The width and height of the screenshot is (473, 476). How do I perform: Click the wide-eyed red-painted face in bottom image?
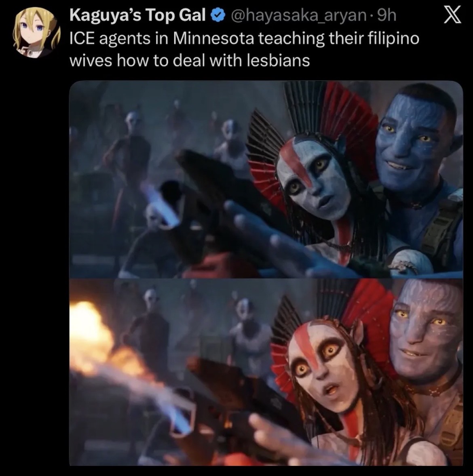tap(322, 361)
